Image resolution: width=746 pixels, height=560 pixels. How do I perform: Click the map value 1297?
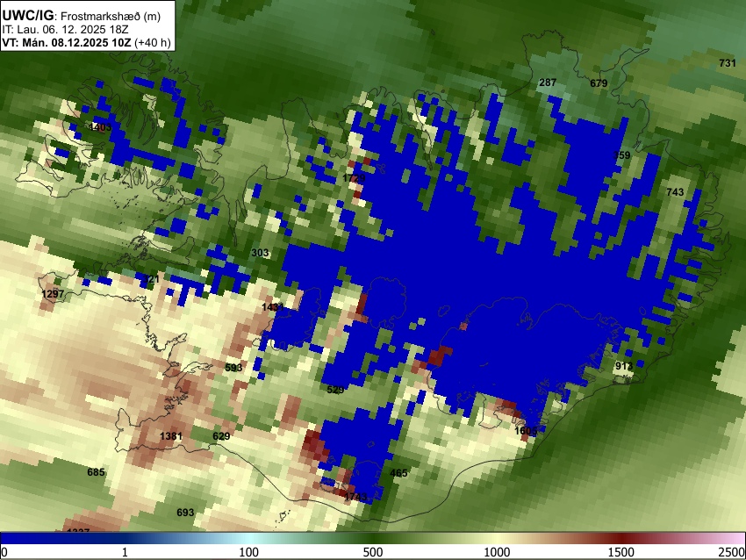coord(53,293)
